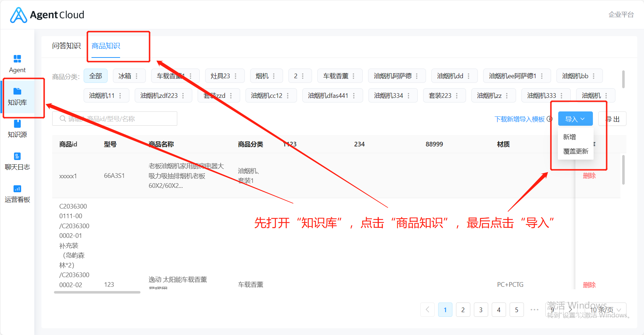
Task: Expand the 导入 dropdown button
Action: click(x=575, y=119)
